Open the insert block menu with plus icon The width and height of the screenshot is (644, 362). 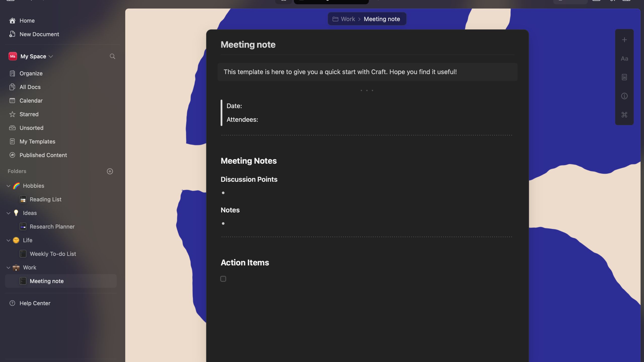click(625, 39)
